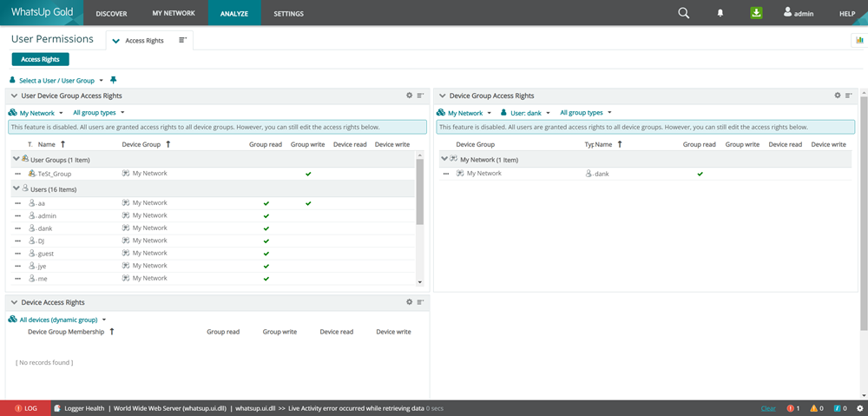868x416 pixels.
Task: Click the Clear link in status bar
Action: coord(768,408)
